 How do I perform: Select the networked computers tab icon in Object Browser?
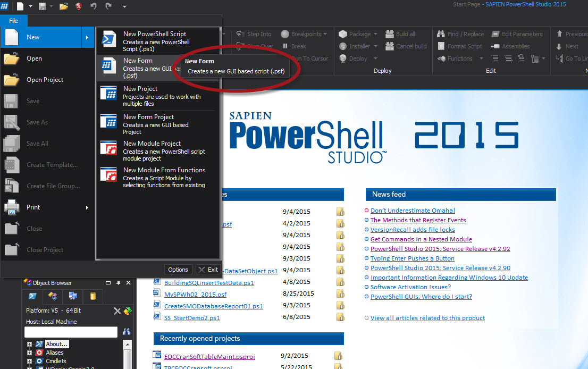click(x=73, y=296)
